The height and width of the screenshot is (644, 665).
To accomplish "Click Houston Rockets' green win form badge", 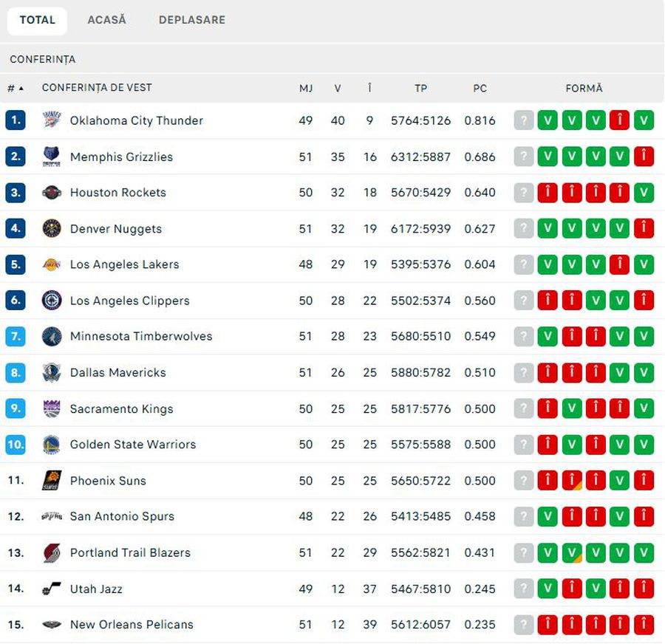I will (x=644, y=193).
